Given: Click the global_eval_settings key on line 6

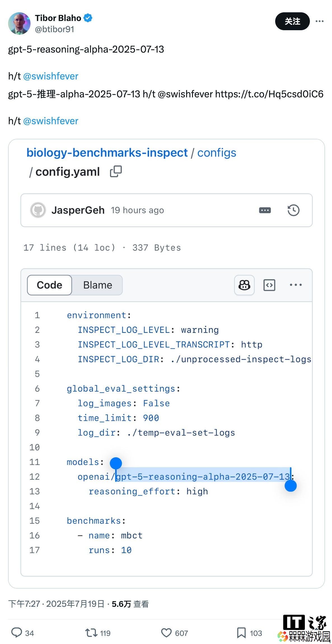Looking at the screenshot, I should point(121,389).
